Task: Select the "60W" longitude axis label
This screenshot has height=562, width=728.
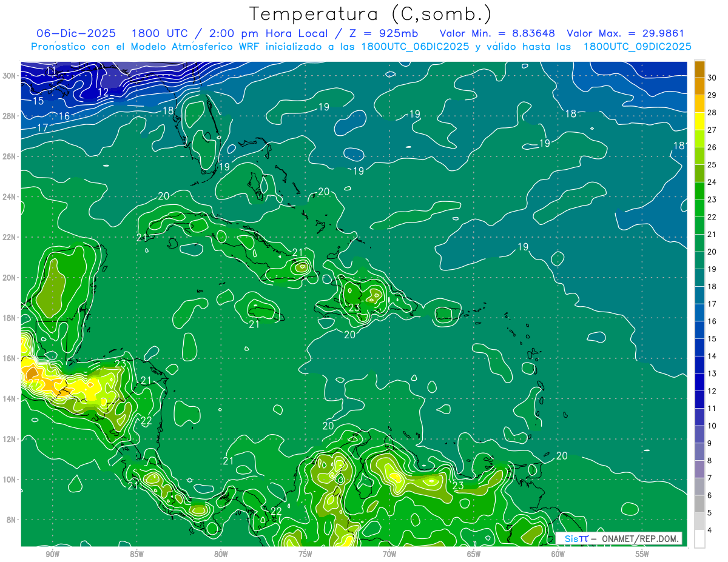Action: [x=558, y=554]
